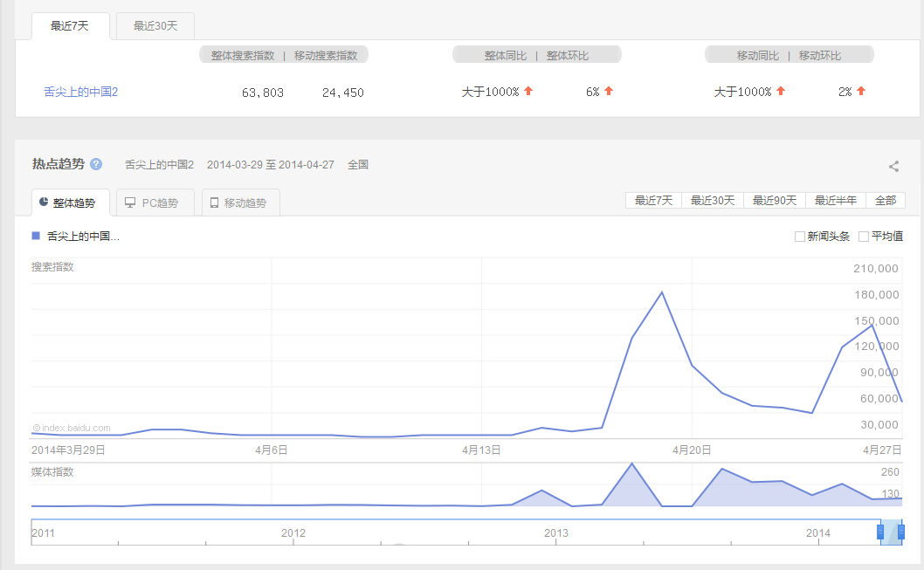Switch to the top 最近30天 tab
Screen dimensions: 924x570
[x=155, y=26]
